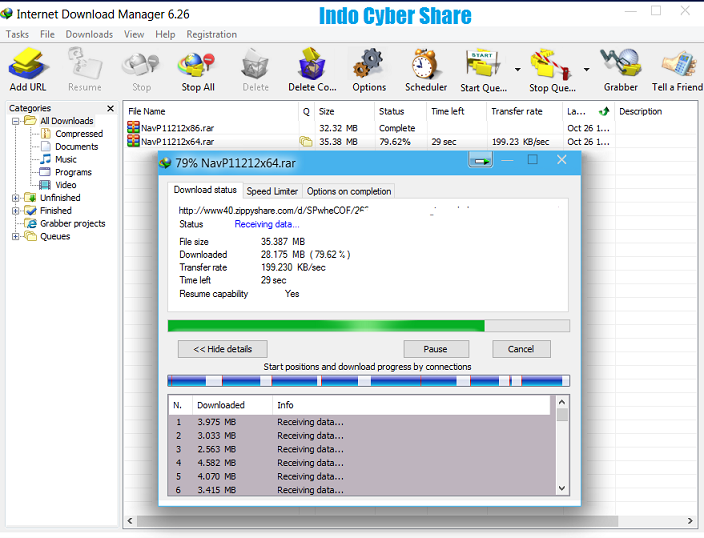Open the View menu
Image resolution: width=704 pixels, height=538 pixels.
134,35
